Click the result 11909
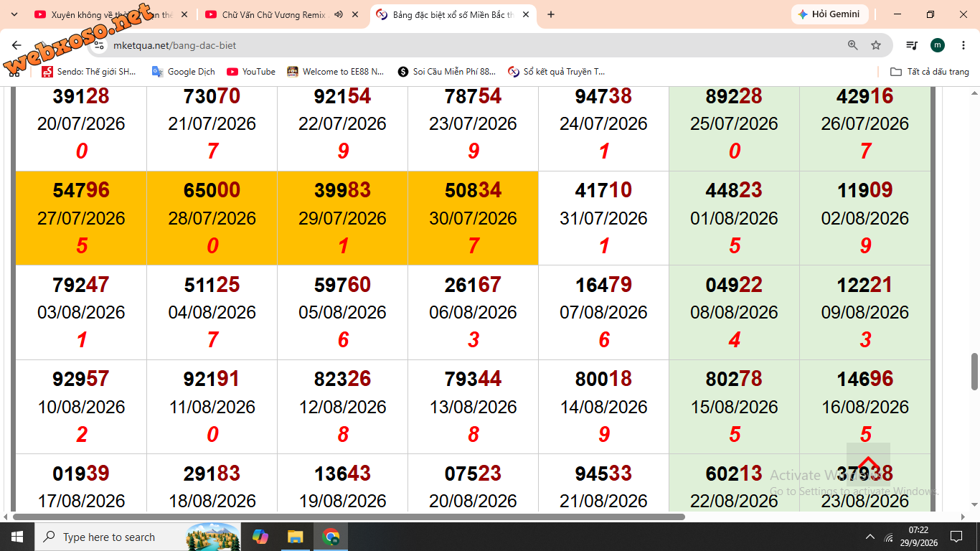The width and height of the screenshot is (980, 551). coord(864,190)
